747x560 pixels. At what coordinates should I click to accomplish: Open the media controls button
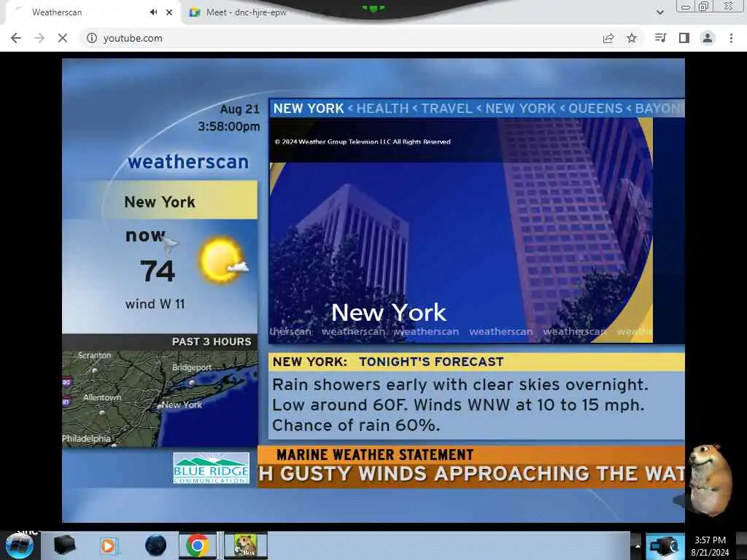[x=660, y=38]
